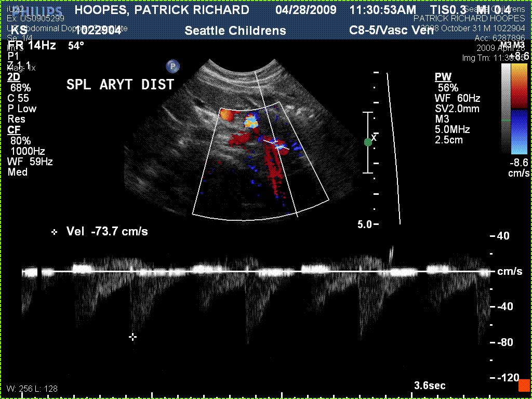
Task: Click the Vel -73.7 cm/s measurement readout
Action: pyautogui.click(x=107, y=232)
